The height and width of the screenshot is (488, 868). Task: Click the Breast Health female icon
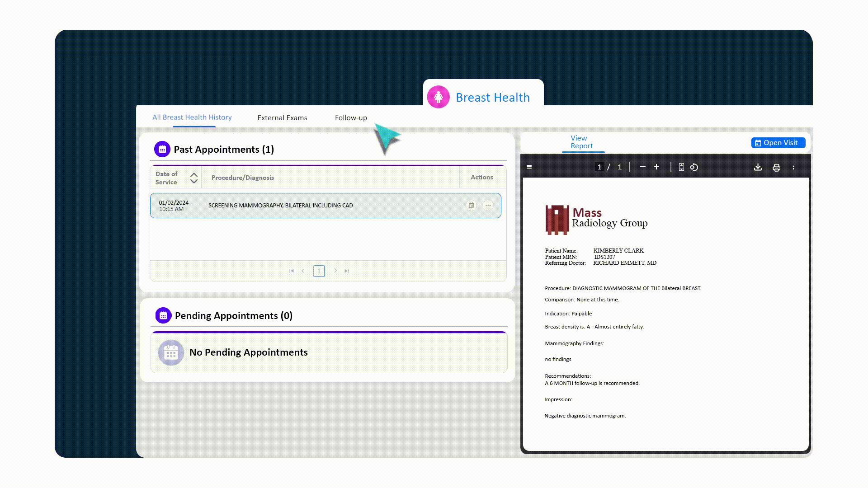click(x=438, y=96)
